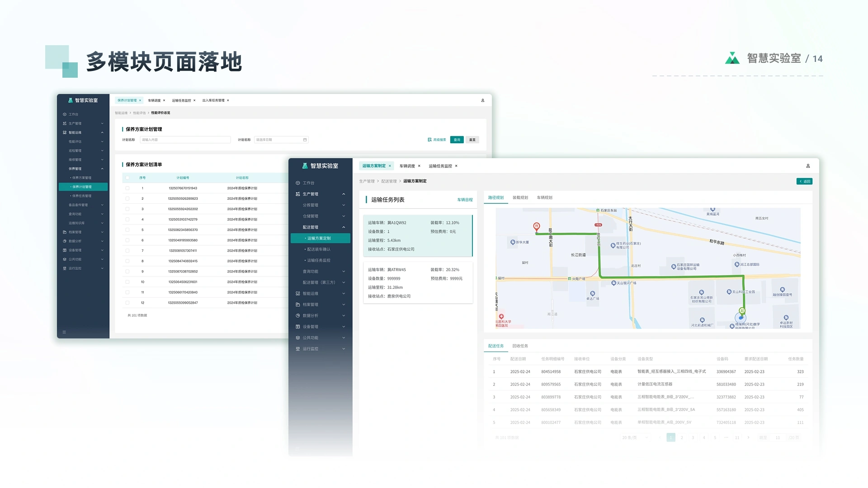Open 运输任务监控 tab in front window
Viewport: 868px width, 488px height.
440,166
